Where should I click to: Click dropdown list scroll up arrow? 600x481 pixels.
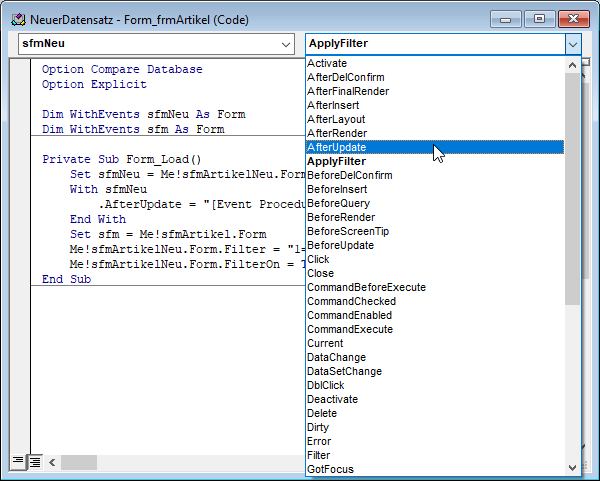[x=572, y=65]
